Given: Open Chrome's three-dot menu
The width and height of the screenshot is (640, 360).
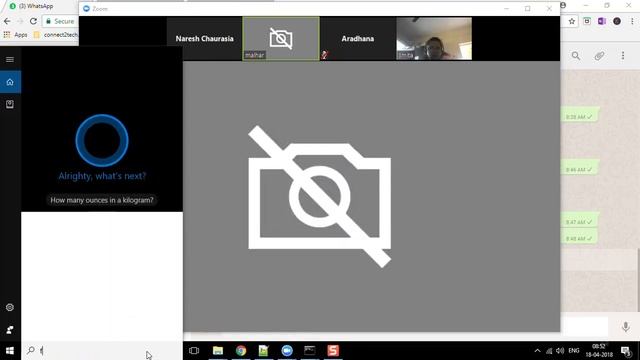Looking at the screenshot, I should click(x=632, y=21).
